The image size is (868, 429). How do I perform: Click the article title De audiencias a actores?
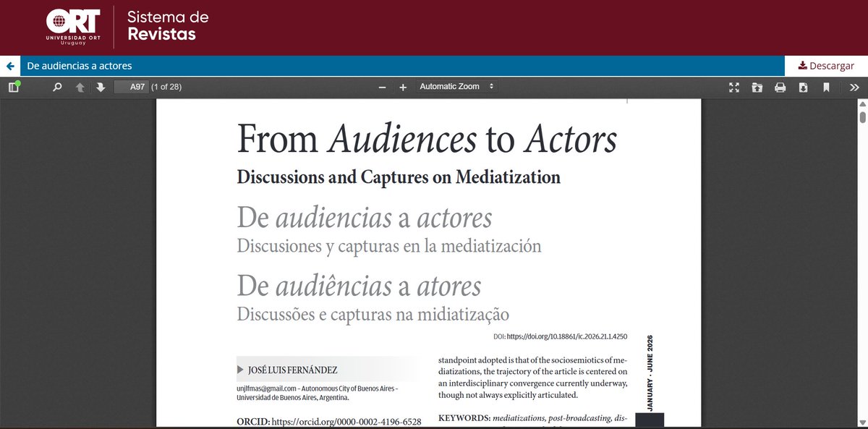coord(80,66)
